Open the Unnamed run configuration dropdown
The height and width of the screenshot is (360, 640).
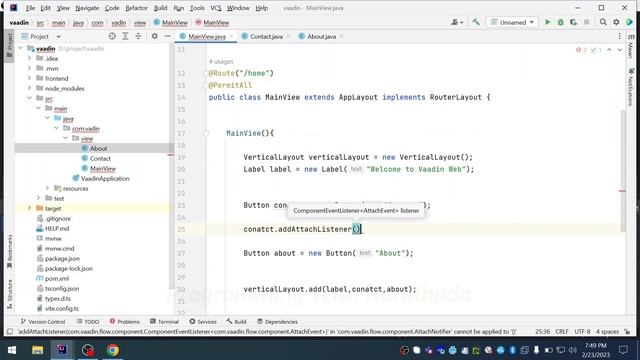coord(512,22)
